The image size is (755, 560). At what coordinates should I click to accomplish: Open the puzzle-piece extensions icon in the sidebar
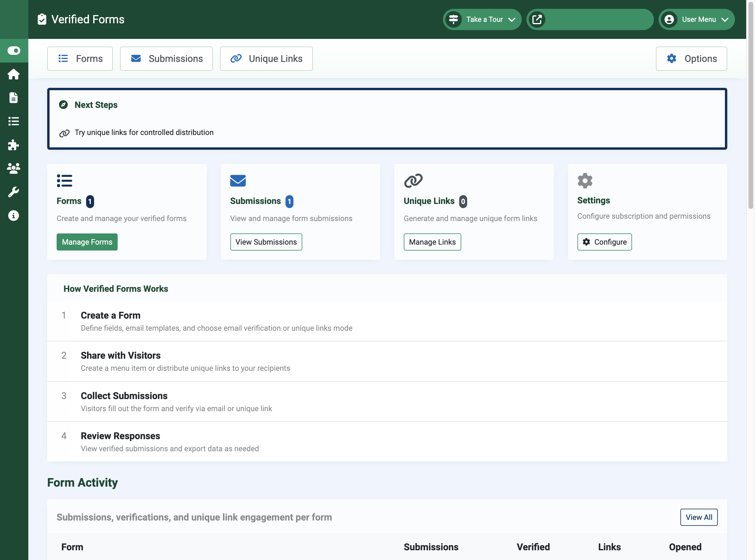click(x=14, y=145)
